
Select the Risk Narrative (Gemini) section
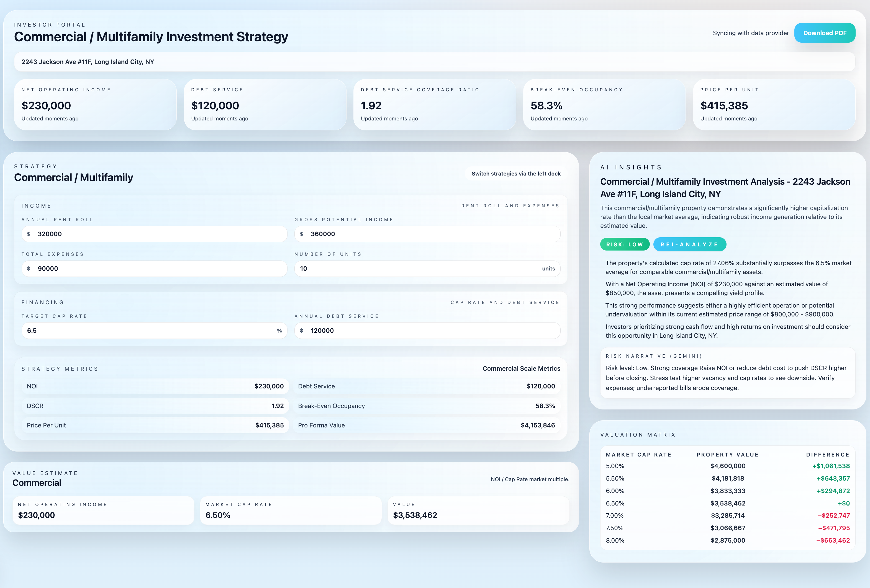tap(727, 373)
